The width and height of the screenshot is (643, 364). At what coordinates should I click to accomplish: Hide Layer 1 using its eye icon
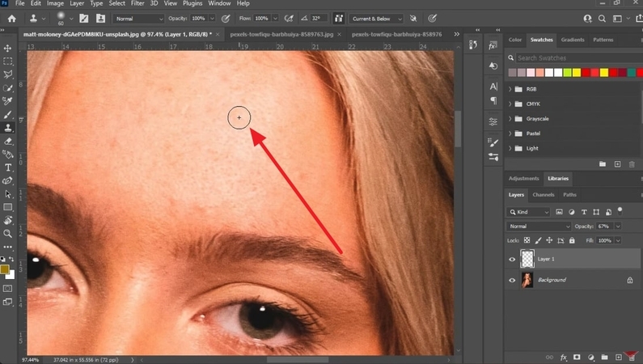(512, 259)
